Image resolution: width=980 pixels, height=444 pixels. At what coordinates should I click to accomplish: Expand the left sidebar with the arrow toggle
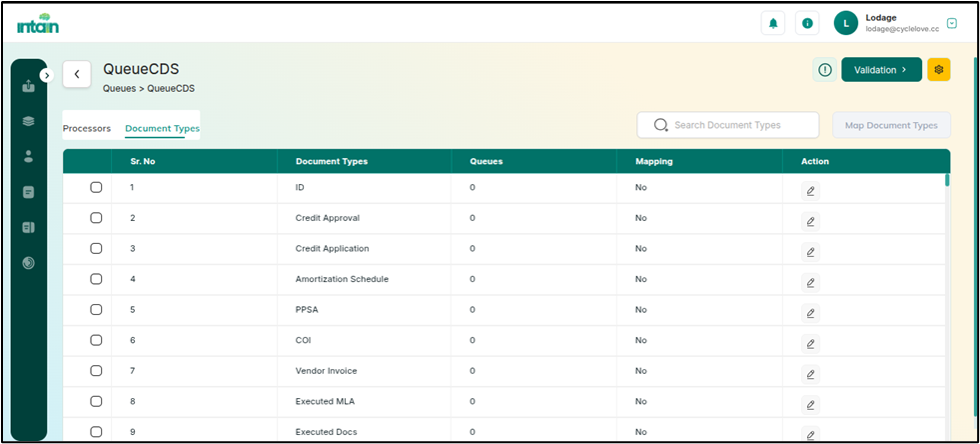pos(46,76)
